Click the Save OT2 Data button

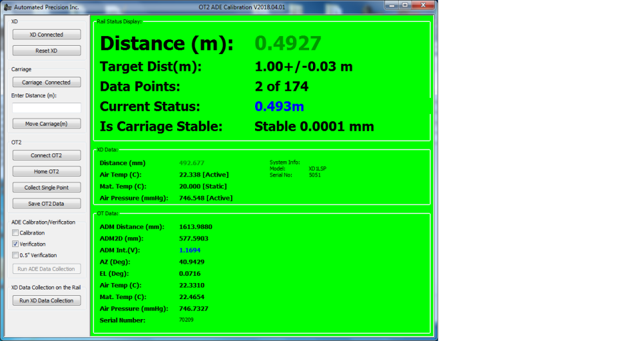(x=46, y=204)
